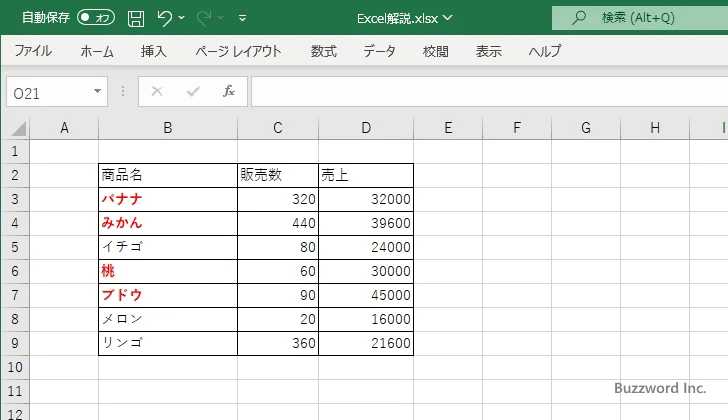Expand the Name Box dropdown arrow
728x420 pixels.
point(97,92)
